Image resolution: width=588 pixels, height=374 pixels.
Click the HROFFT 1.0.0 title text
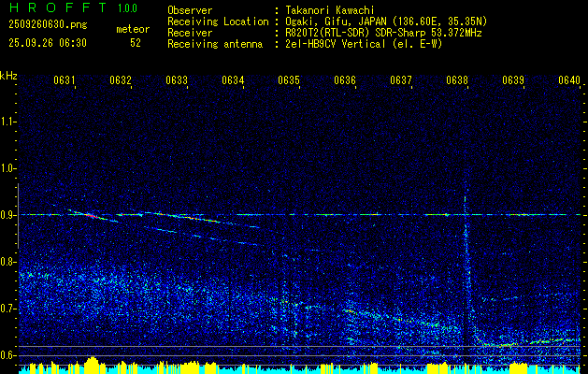[73, 7]
